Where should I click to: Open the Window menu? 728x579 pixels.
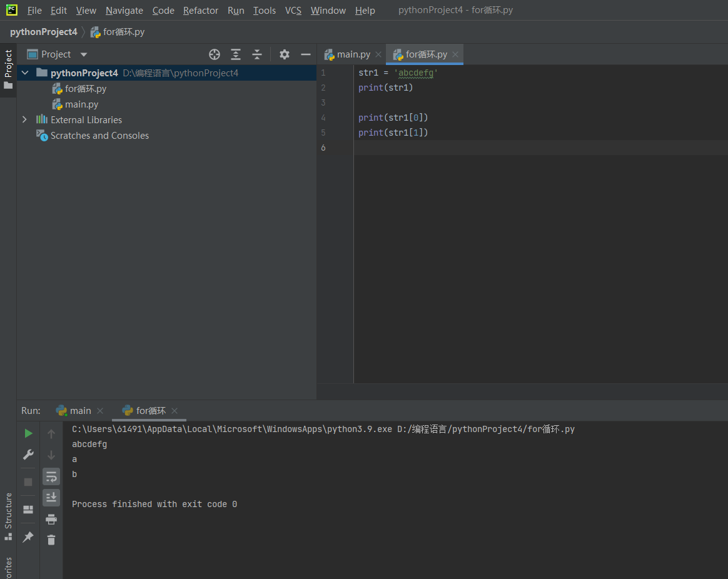[x=328, y=10]
